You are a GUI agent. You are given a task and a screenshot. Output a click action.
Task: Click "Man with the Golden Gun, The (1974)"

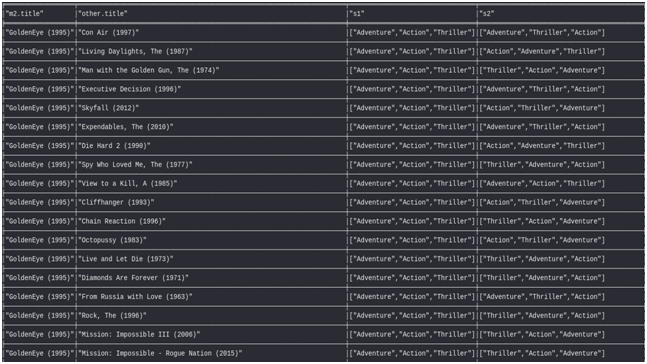tap(149, 70)
